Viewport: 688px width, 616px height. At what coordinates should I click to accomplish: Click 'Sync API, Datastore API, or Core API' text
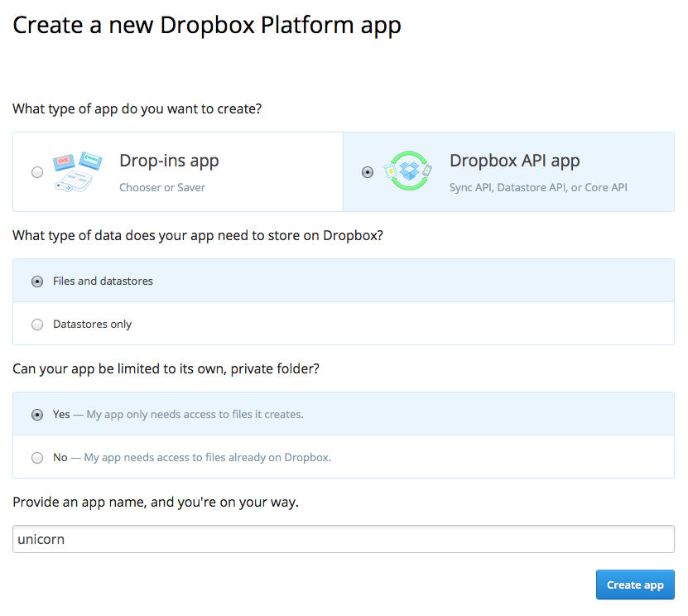tap(538, 187)
